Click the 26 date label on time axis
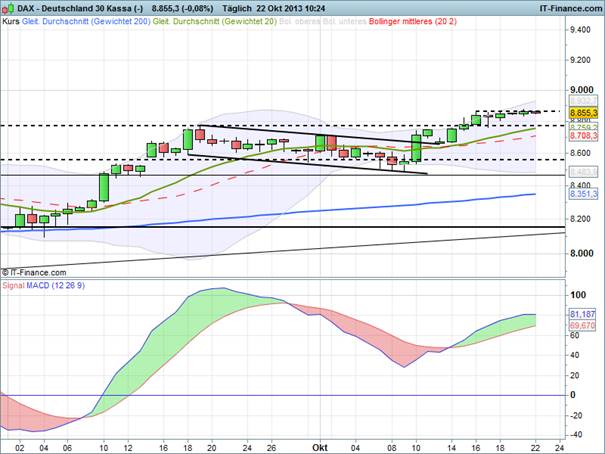 (x=271, y=448)
